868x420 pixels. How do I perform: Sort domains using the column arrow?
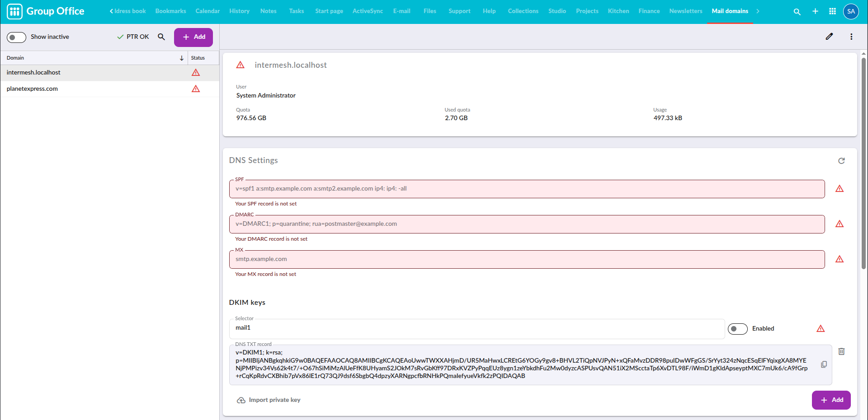point(182,58)
